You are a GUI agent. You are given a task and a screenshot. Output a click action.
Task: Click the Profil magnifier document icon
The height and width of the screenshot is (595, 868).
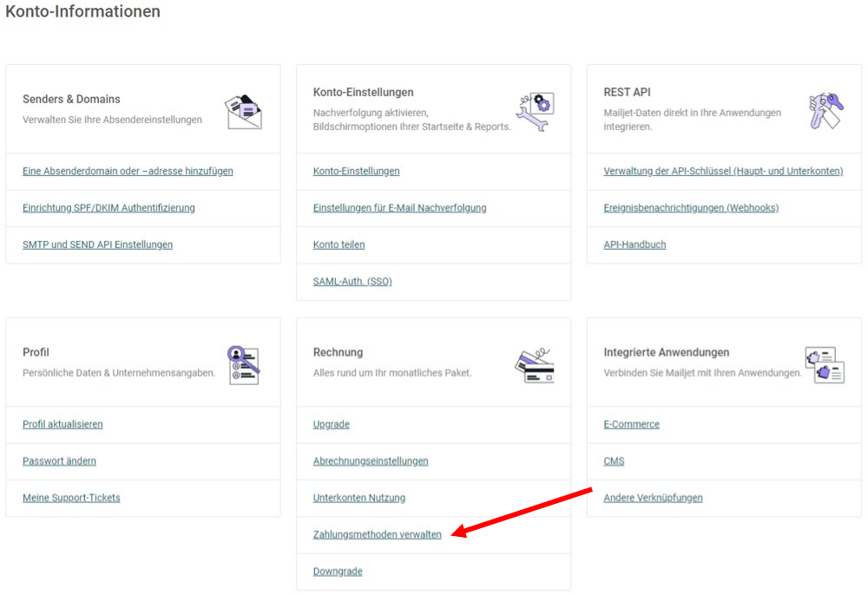[x=244, y=365]
